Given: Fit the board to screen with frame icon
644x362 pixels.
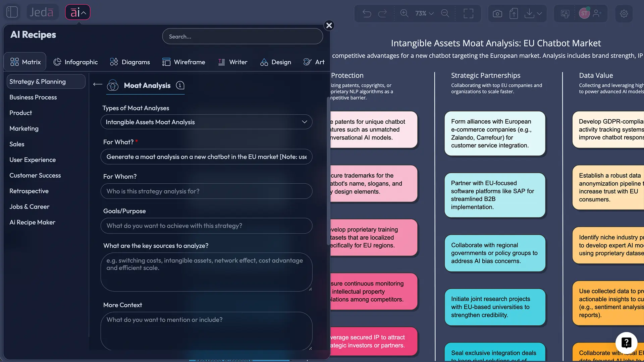Looking at the screenshot, I should 468,13.
